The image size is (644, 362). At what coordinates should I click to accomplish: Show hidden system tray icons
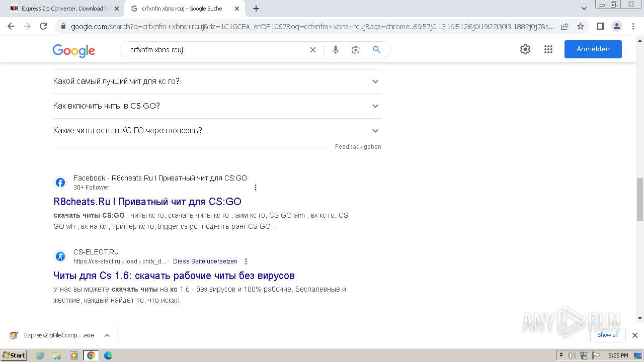561,355
